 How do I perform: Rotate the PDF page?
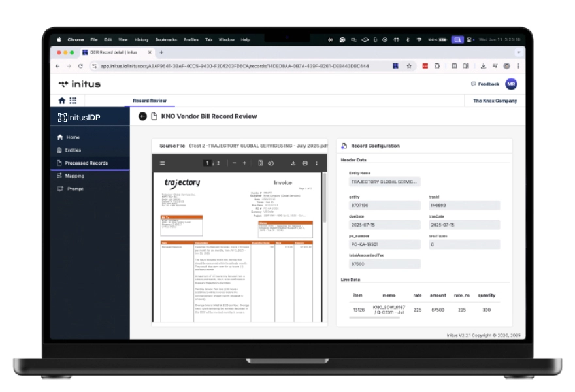[271, 163]
